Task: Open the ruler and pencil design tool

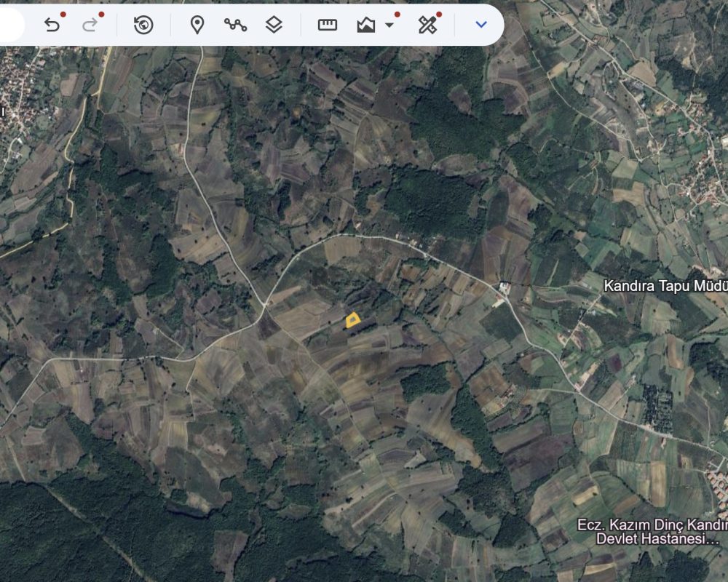Action: pyautogui.click(x=427, y=25)
